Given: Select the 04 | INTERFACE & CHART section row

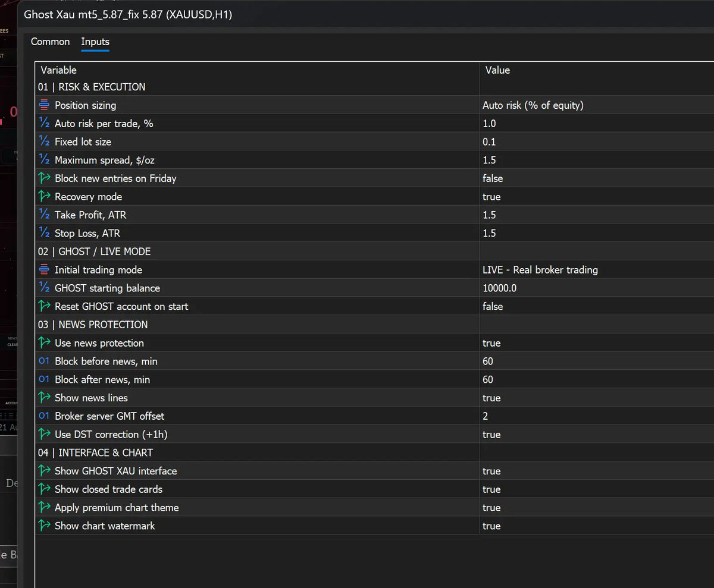Looking at the screenshot, I should 375,452.
